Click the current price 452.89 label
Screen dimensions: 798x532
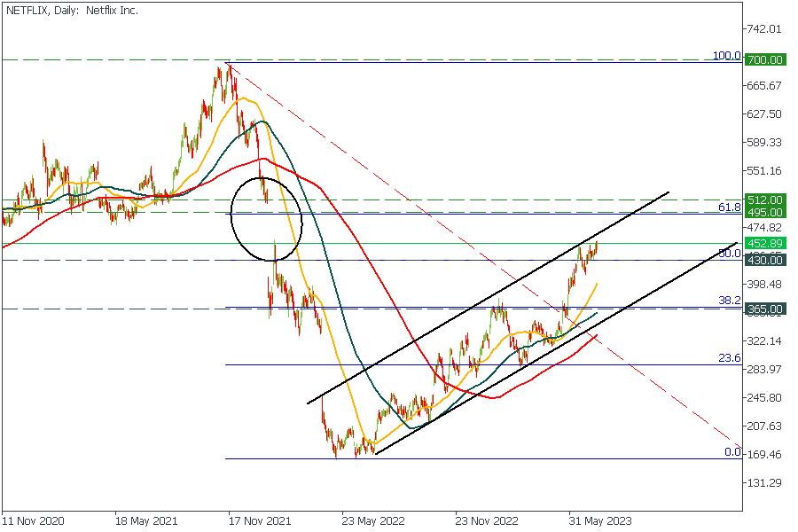coord(764,243)
